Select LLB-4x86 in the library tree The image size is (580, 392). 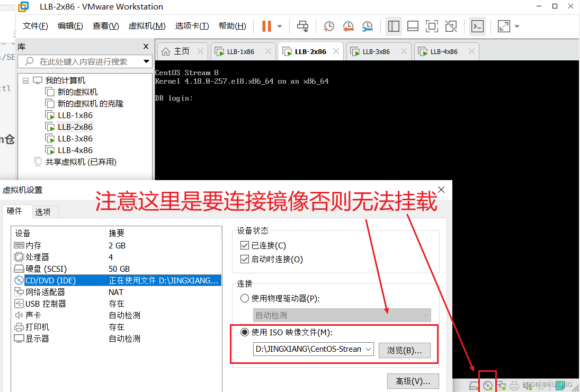click(75, 150)
